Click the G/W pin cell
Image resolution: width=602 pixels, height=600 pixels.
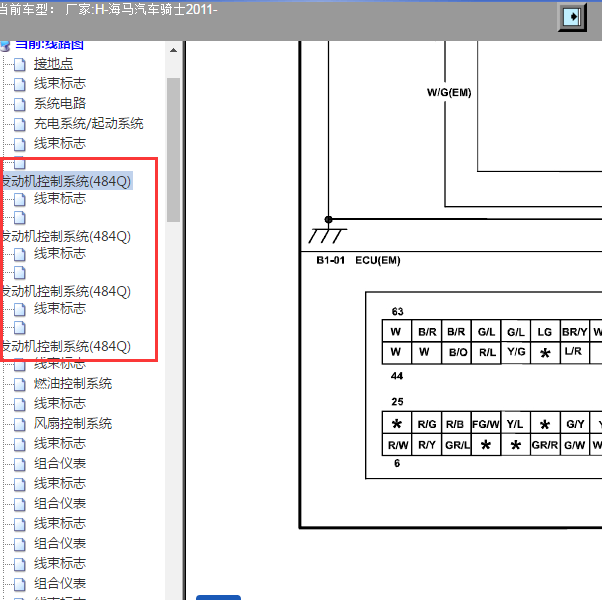coord(575,445)
